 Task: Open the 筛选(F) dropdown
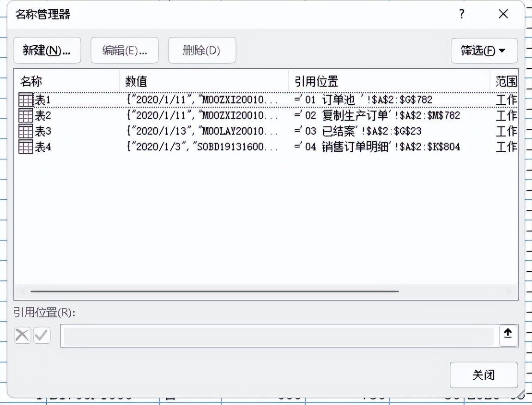tap(484, 50)
